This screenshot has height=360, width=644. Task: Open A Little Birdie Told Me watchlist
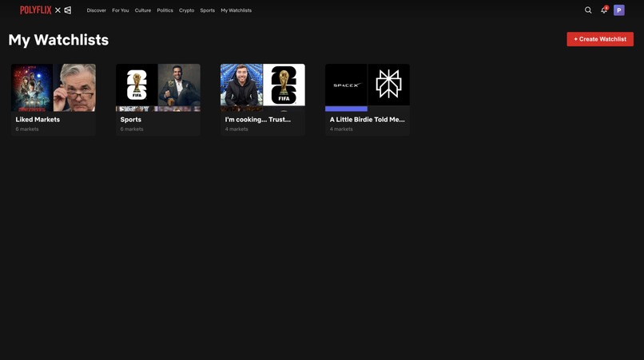[368, 120]
